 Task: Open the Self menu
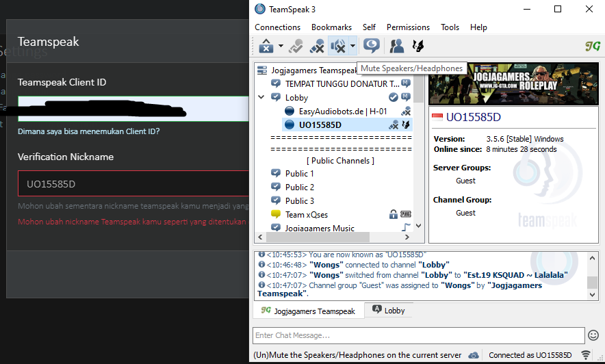pos(369,27)
